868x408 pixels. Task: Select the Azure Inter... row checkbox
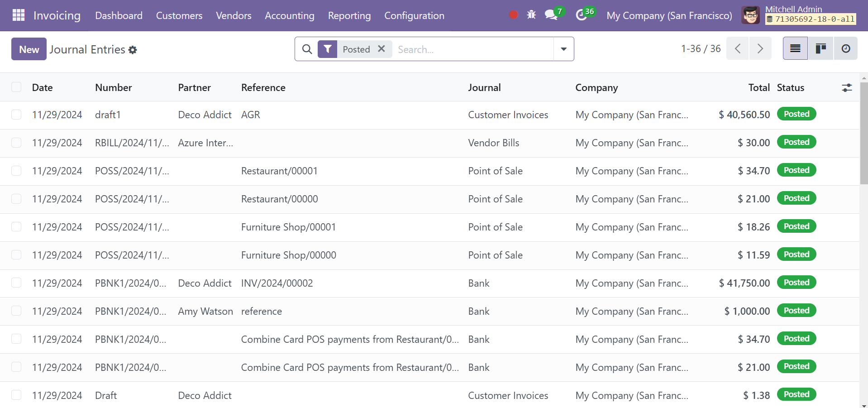(x=16, y=143)
